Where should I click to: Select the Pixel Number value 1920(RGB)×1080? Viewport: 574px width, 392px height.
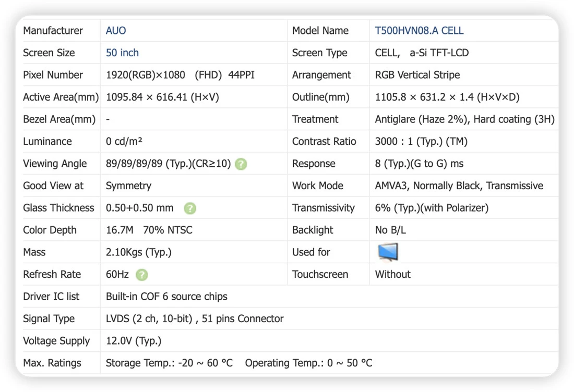click(x=146, y=75)
